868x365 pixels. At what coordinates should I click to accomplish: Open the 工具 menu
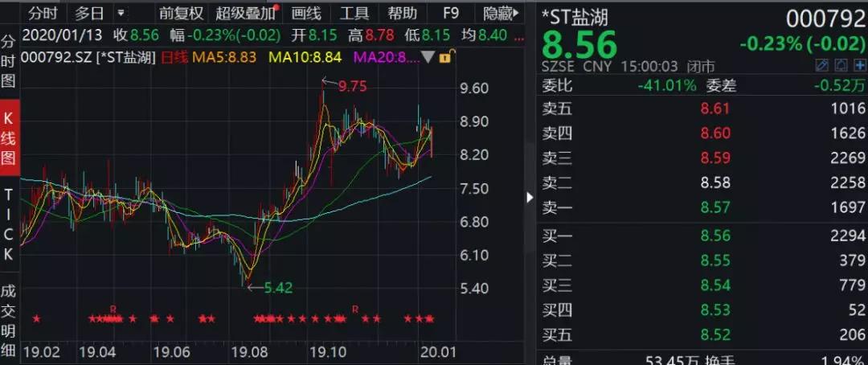point(354,12)
